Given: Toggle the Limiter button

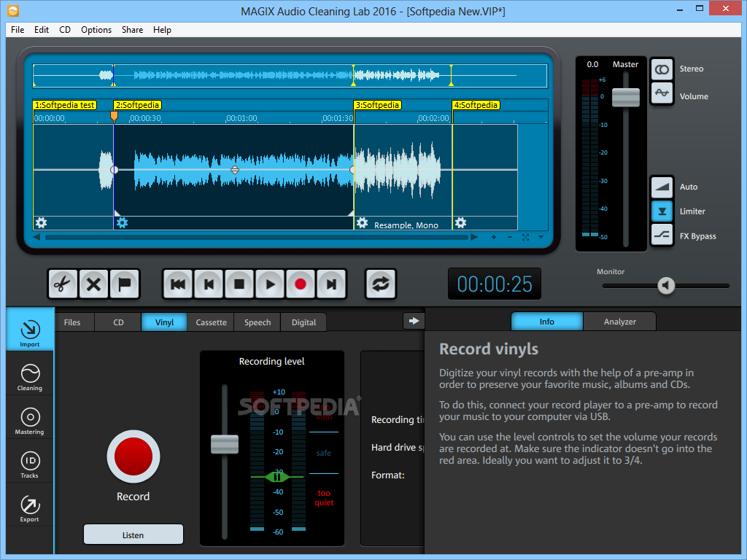Looking at the screenshot, I should tap(662, 211).
